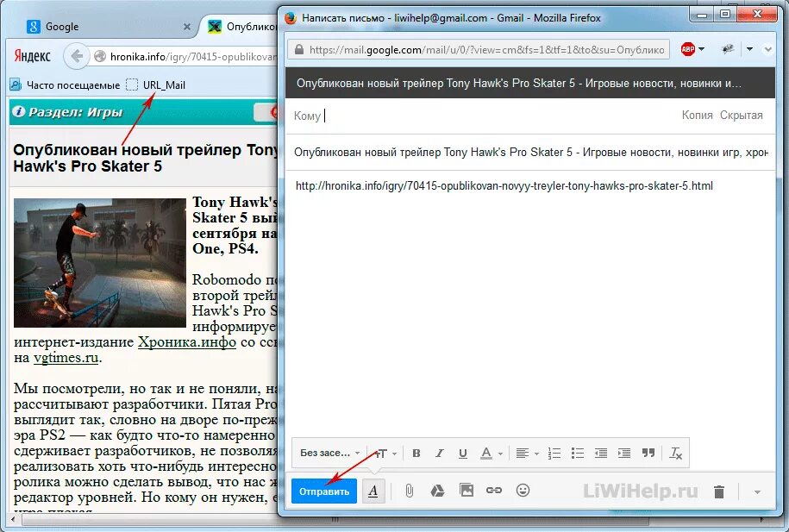
Task: Decrease indent of text
Action: [601, 454]
